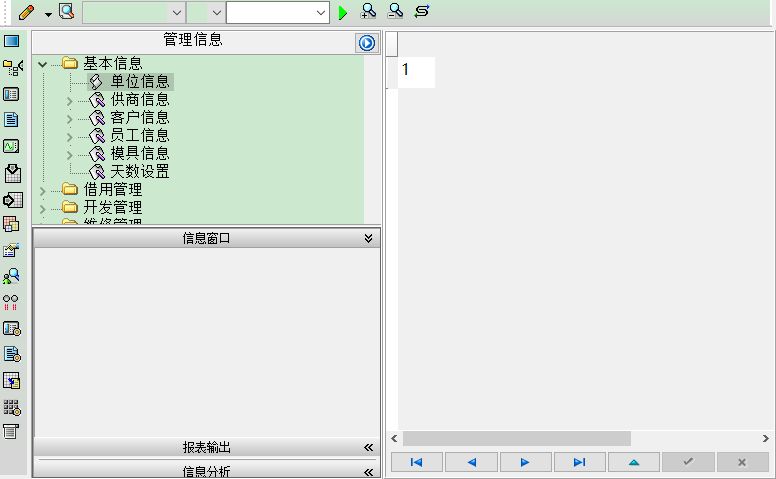This screenshot has height=479, width=776.
Task: Click the report design with pencil icon
Action: pyautogui.click(x=11, y=250)
